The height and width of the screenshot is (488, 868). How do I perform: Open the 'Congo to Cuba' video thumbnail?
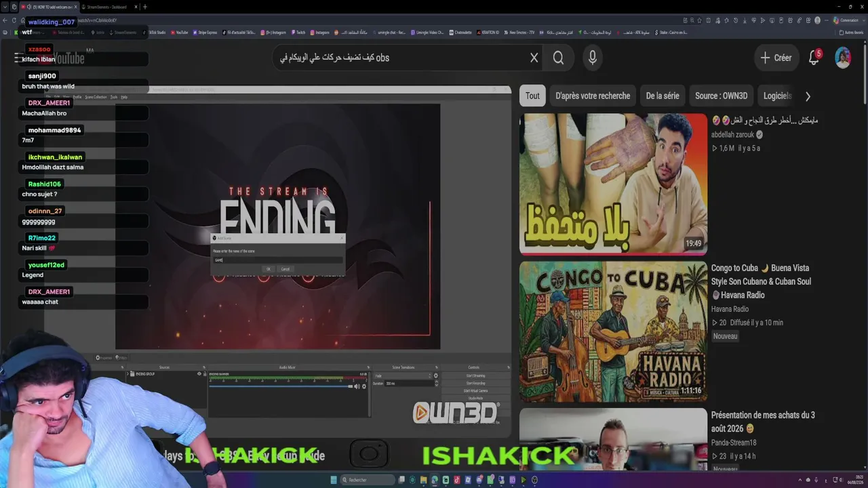tap(613, 331)
